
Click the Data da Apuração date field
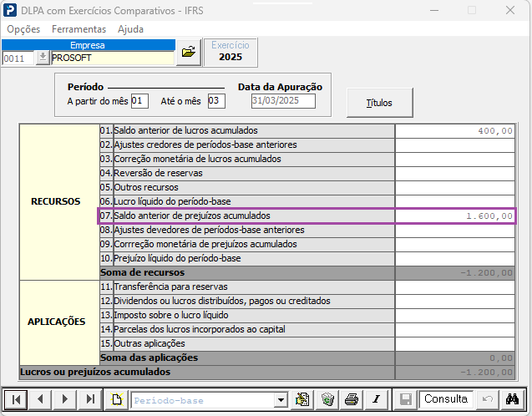(x=283, y=101)
